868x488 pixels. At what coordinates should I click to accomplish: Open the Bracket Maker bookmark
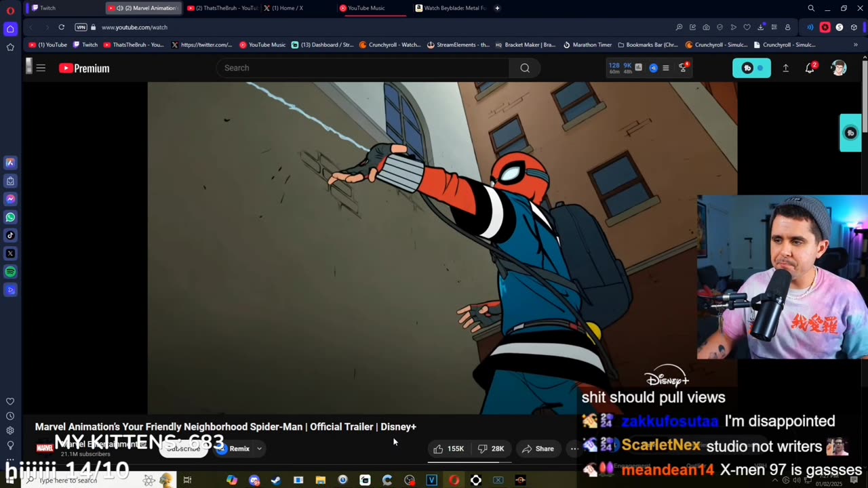(x=526, y=45)
